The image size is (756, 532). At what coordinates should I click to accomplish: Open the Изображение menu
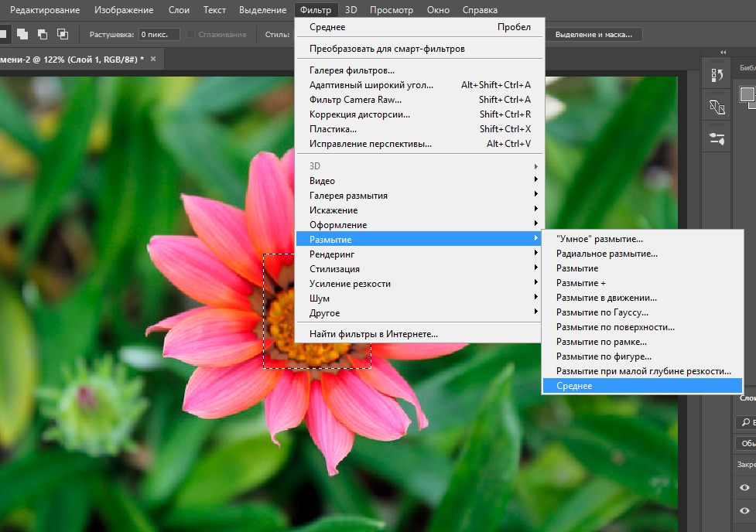(x=124, y=9)
